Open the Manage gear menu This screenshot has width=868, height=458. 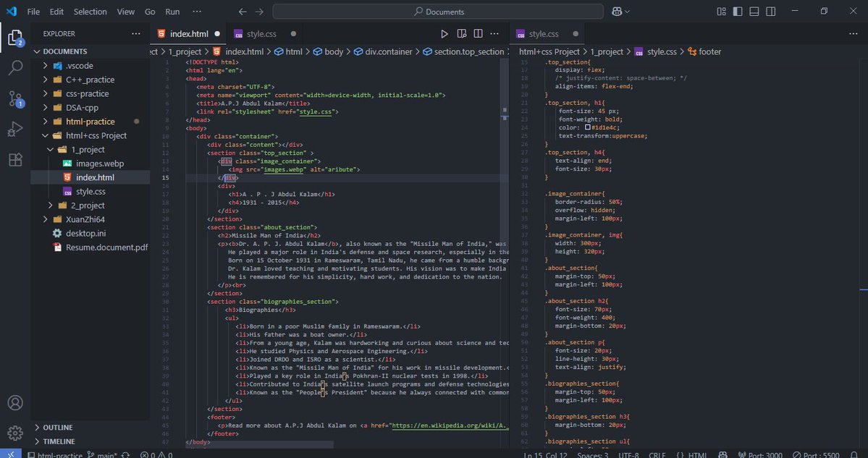coord(15,433)
